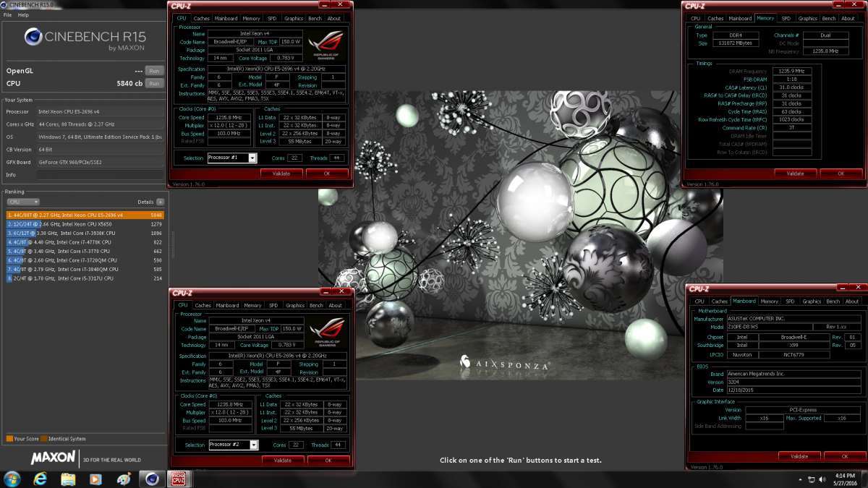The width and height of the screenshot is (868, 488).
Task: Open the Start menu orb
Action: pos(12,479)
